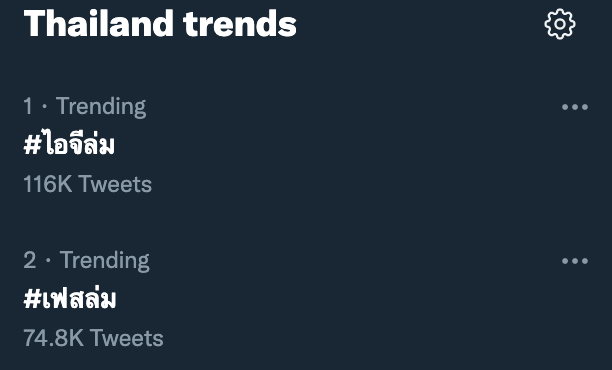Expand the three-dot menu on trend 2

575,261
